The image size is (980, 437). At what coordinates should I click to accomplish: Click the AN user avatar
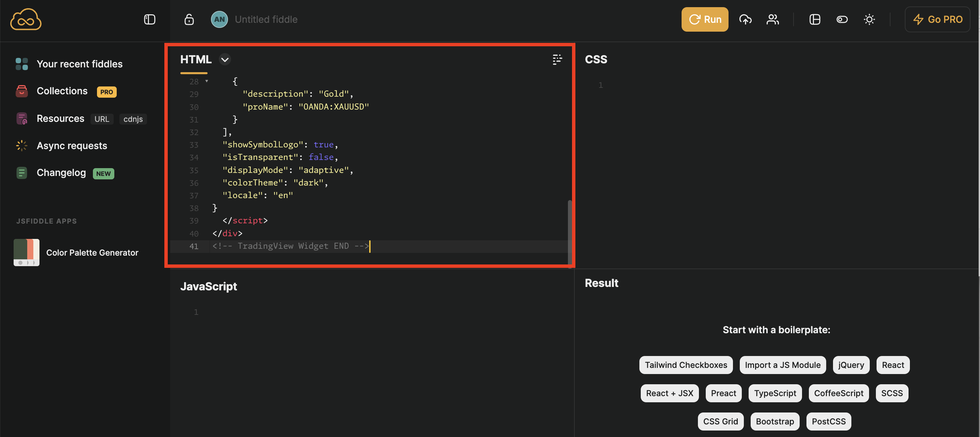[219, 19]
